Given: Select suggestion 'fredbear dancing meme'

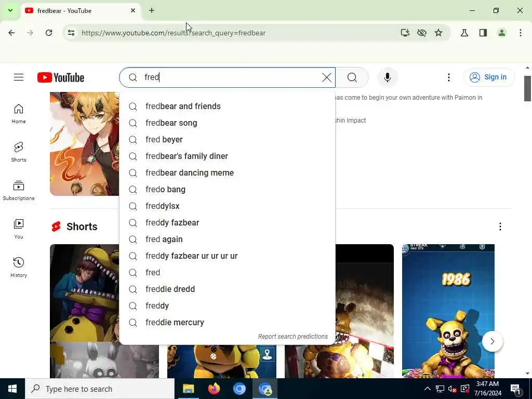Looking at the screenshot, I should [x=227, y=172].
